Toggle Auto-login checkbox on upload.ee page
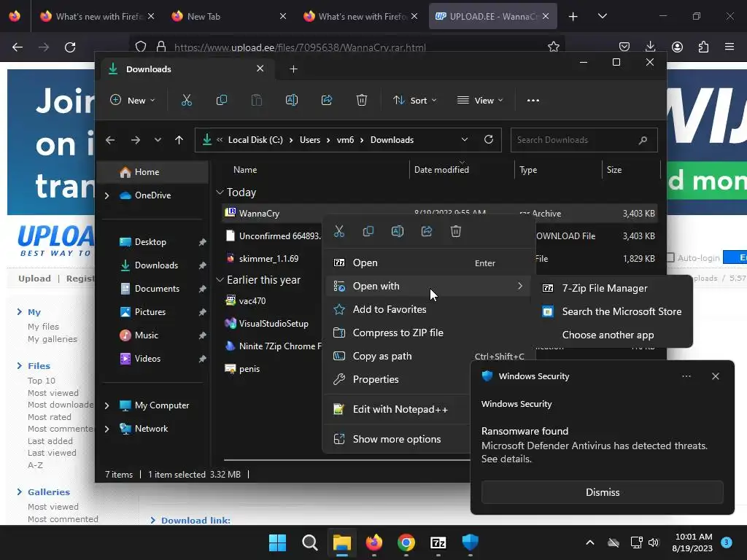The height and width of the screenshot is (560, 747). pyautogui.click(x=670, y=257)
